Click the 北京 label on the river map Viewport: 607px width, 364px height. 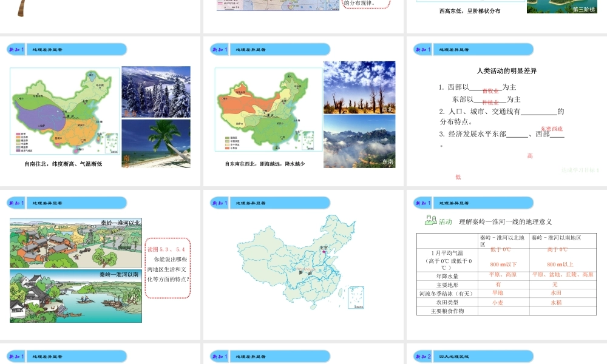(324, 247)
